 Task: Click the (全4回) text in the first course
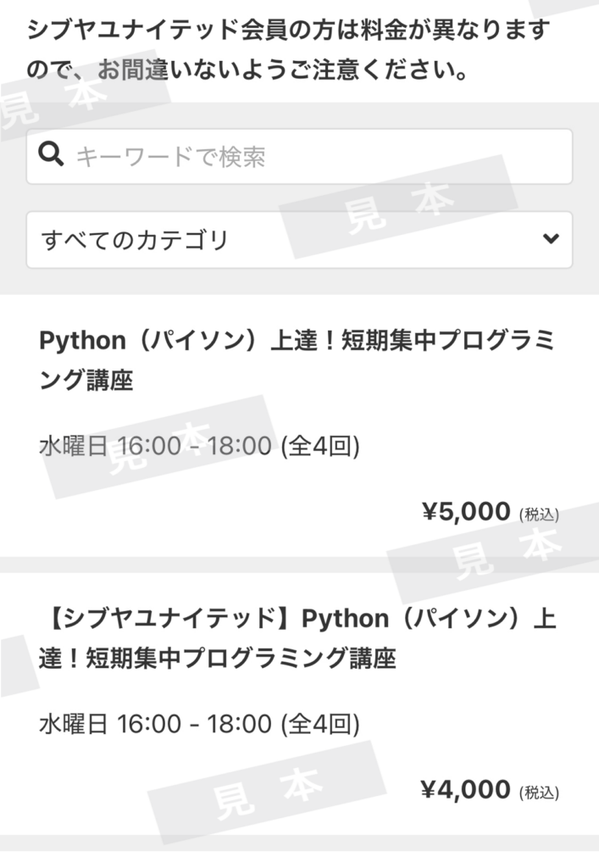[320, 445]
